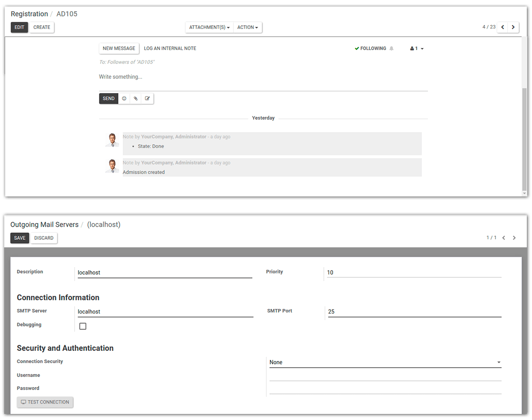Go to the next registration record
The width and height of the screenshot is (532, 420).
pos(513,27)
